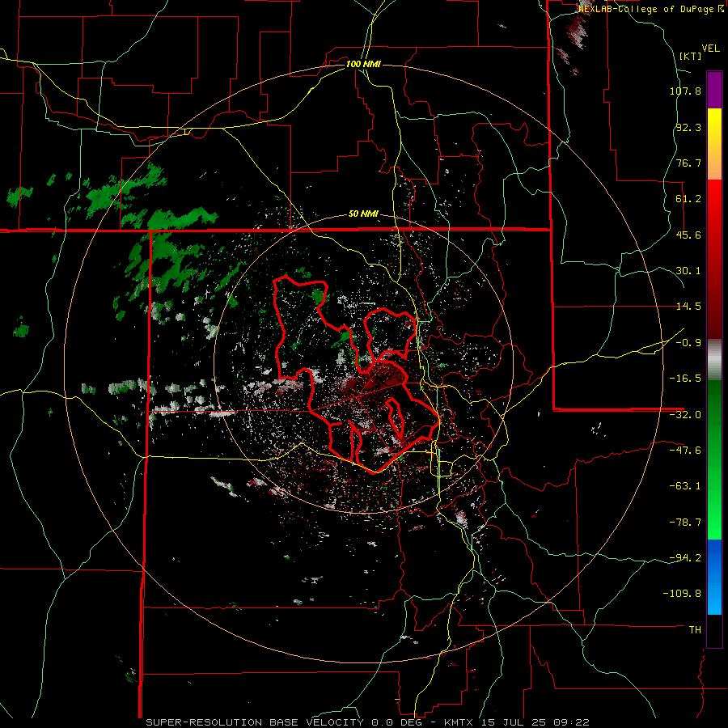
Task: Click the 100 NMI range ring label
Action: 363,64
